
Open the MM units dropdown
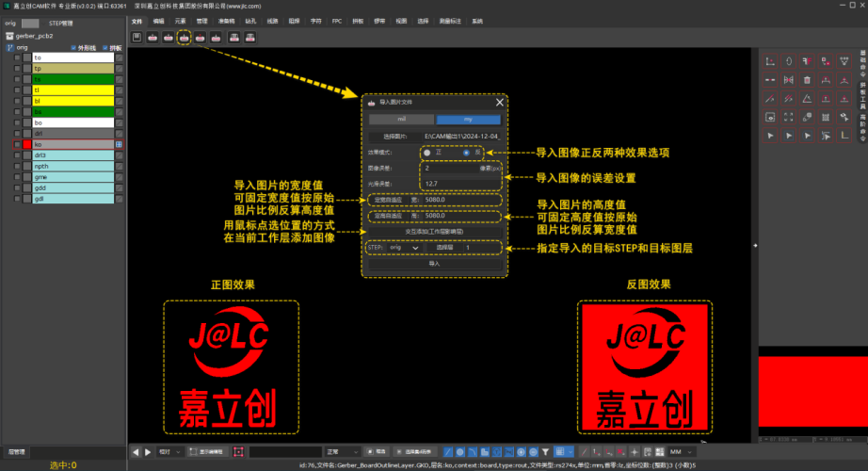[x=681, y=451]
